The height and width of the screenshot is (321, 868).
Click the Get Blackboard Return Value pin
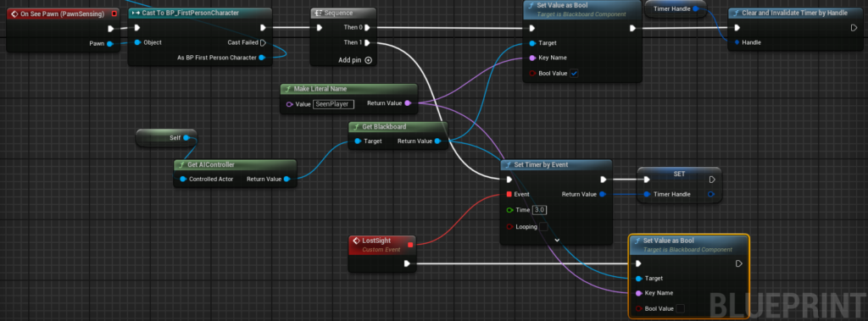click(x=438, y=141)
